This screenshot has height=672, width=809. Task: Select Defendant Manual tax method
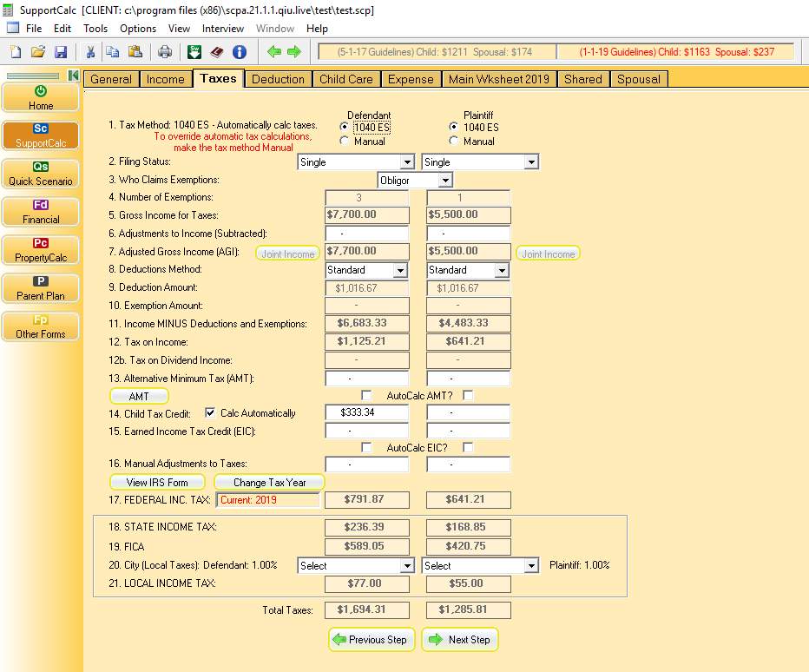[344, 141]
